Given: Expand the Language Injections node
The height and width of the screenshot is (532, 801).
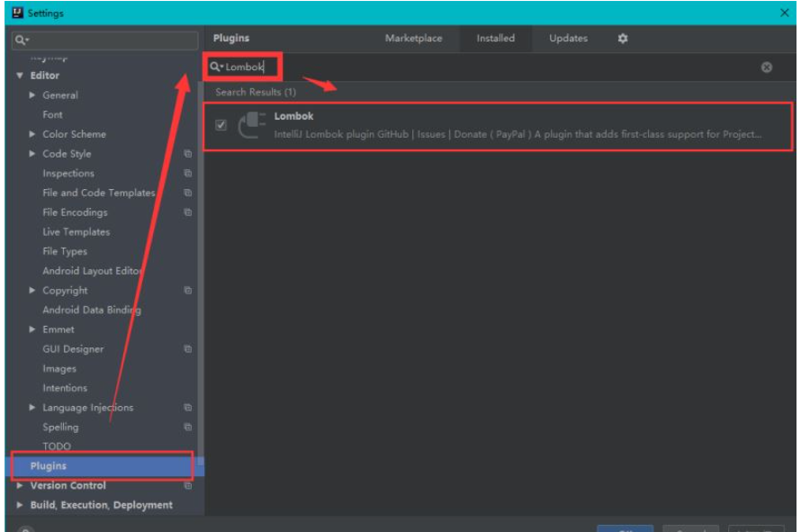Looking at the screenshot, I should (32, 407).
